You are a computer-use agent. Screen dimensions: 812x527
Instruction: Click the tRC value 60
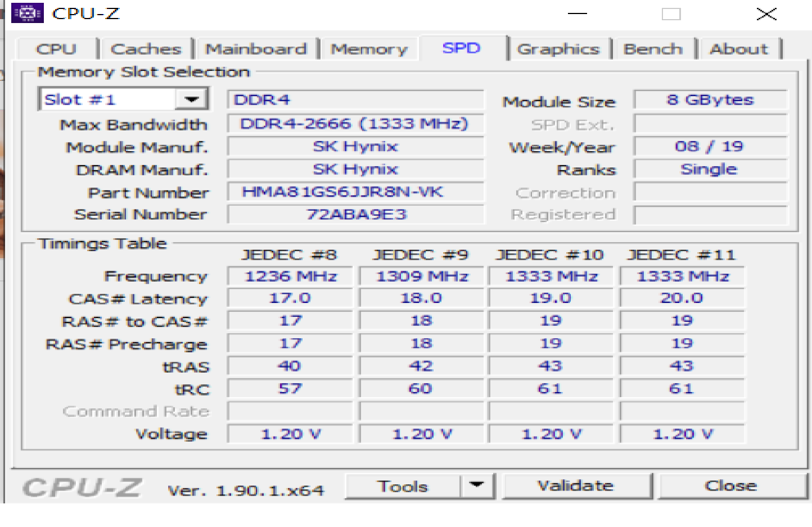(422, 388)
